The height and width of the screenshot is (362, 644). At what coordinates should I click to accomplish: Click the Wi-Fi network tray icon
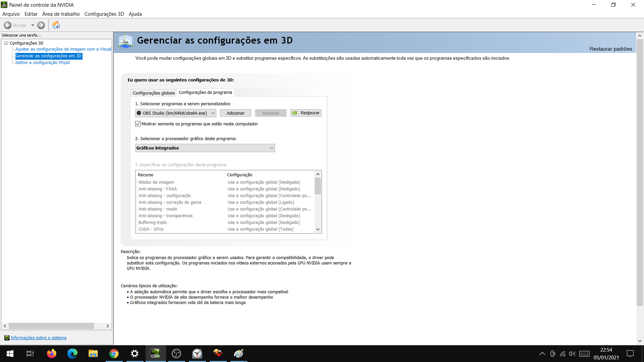click(562, 354)
